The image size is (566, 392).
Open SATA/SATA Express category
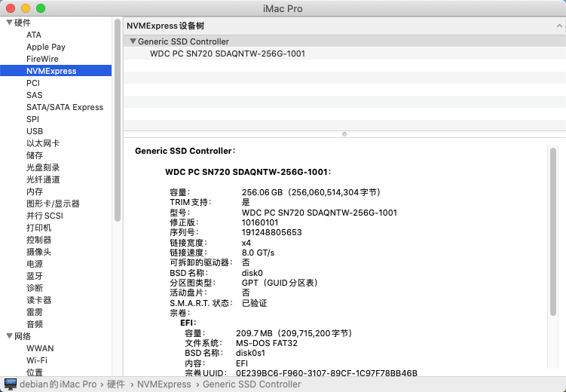[65, 107]
